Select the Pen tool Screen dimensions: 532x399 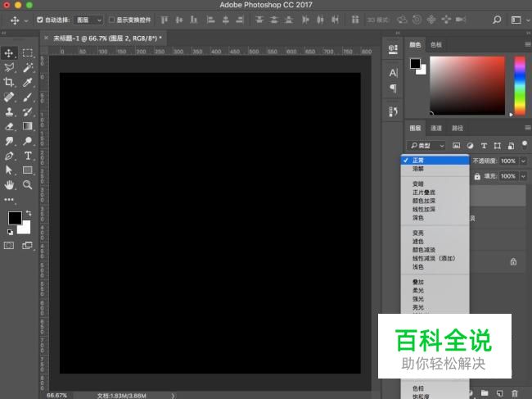pos(9,156)
